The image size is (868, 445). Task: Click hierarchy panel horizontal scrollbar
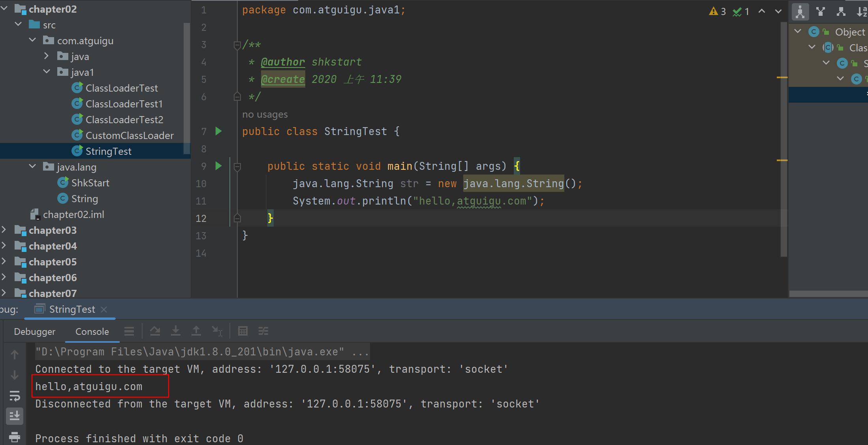(828, 294)
